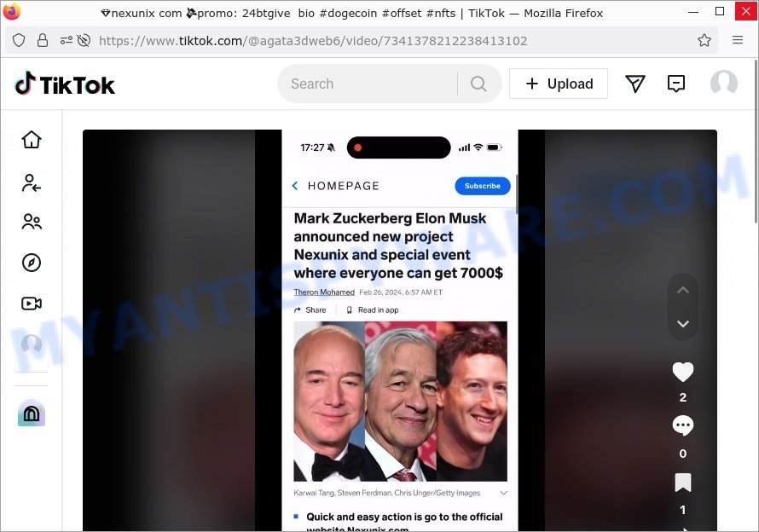The width and height of the screenshot is (759, 532).
Task: Open the inbox notifications icon
Action: point(675,84)
